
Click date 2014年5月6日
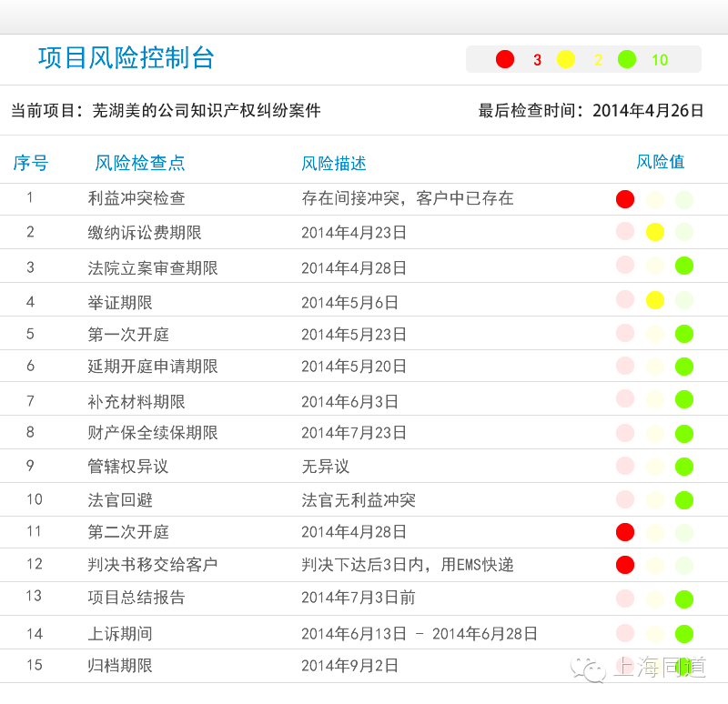tap(349, 303)
